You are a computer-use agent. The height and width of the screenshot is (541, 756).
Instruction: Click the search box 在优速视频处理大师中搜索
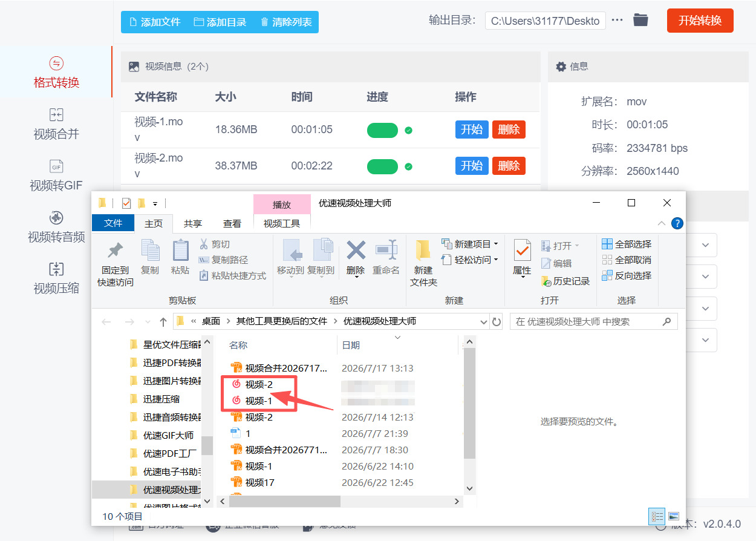(x=593, y=321)
